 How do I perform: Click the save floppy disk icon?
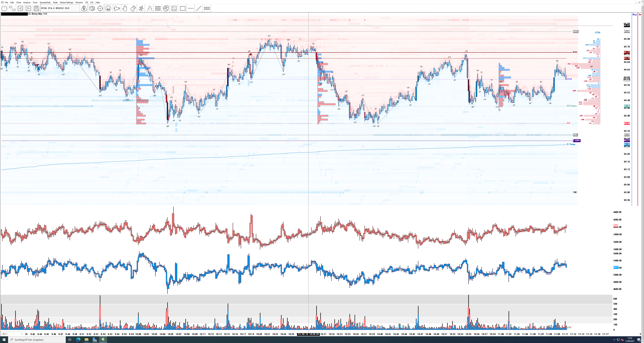tap(36, 9)
